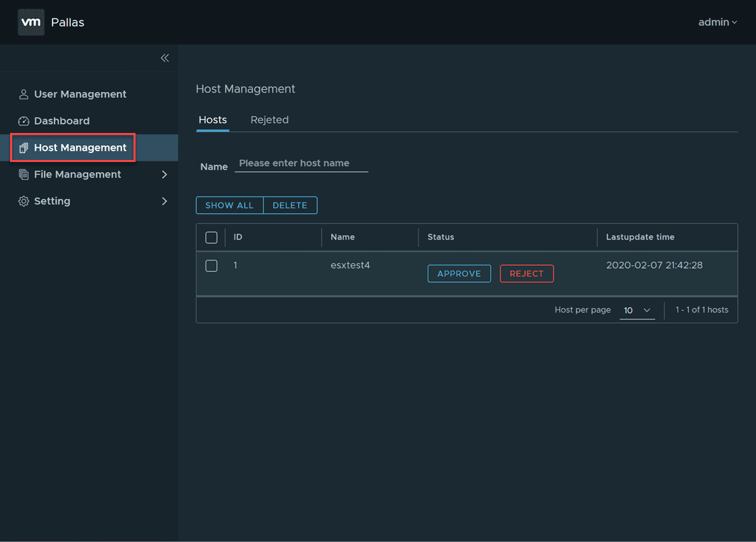
Task: Expand the File Management submenu arrow
Action: coord(164,174)
